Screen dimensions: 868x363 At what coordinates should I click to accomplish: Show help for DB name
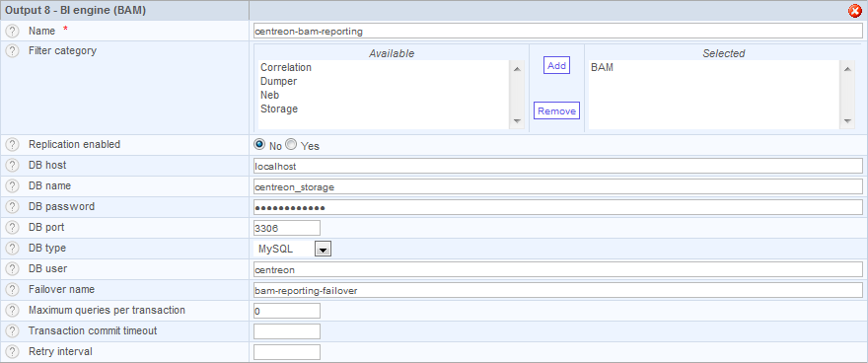tap(12, 185)
